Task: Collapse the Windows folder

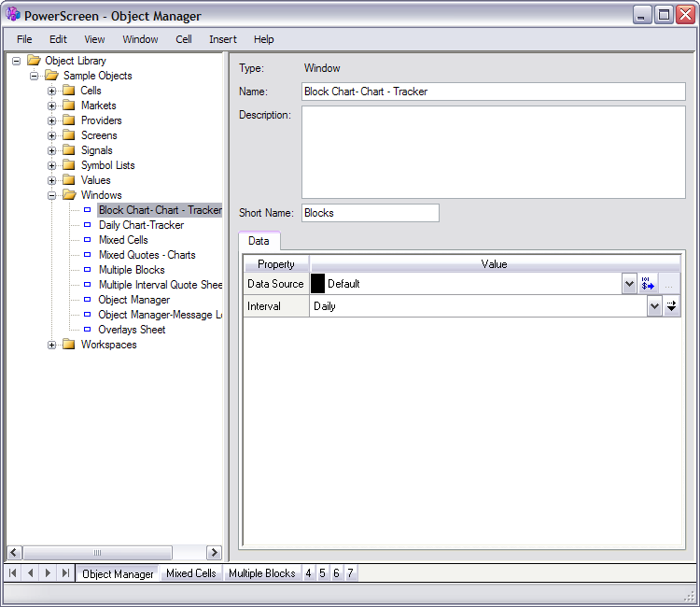Action: pos(52,195)
